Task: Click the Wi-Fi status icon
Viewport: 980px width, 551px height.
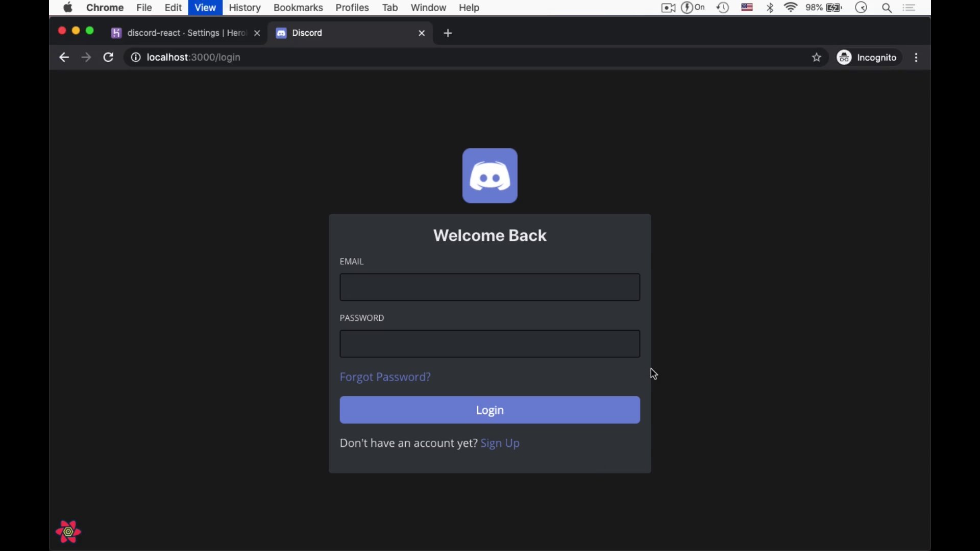Action: tap(790, 8)
